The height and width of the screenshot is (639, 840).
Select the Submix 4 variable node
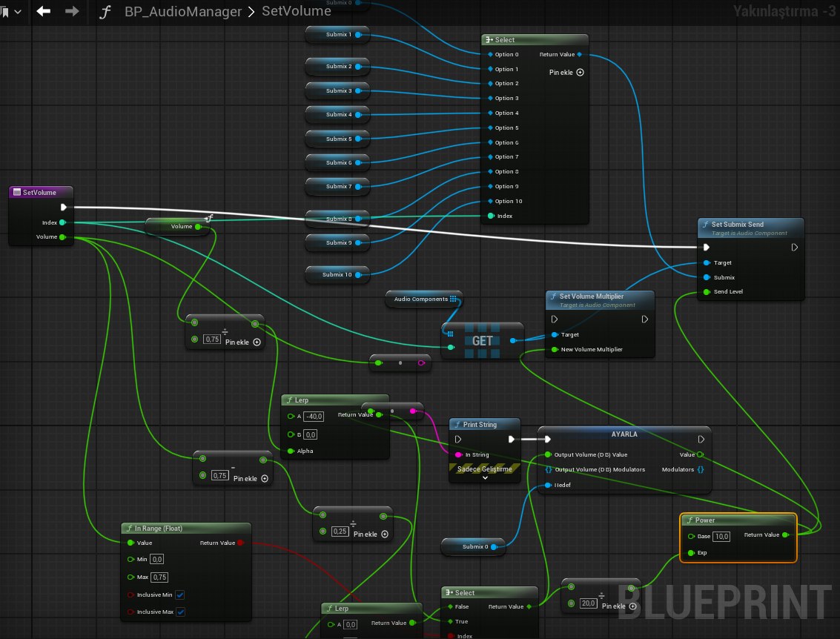pyautogui.click(x=337, y=115)
